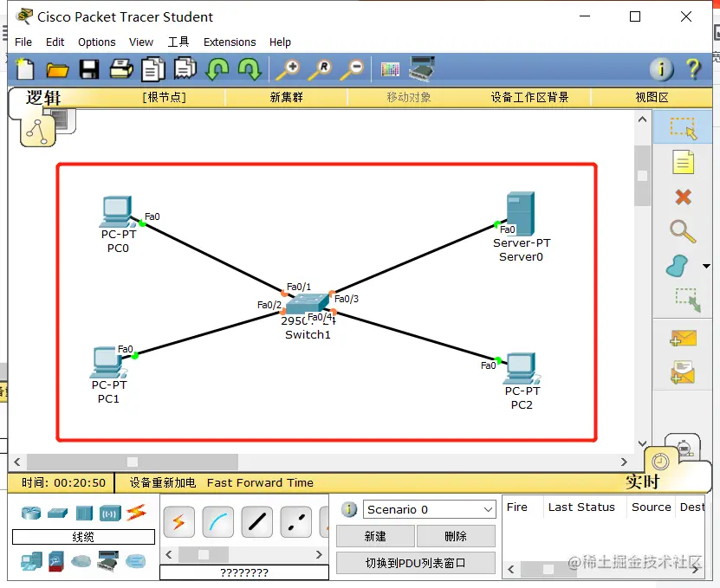
Task: Select the Routers device category
Action: [x=31, y=513]
